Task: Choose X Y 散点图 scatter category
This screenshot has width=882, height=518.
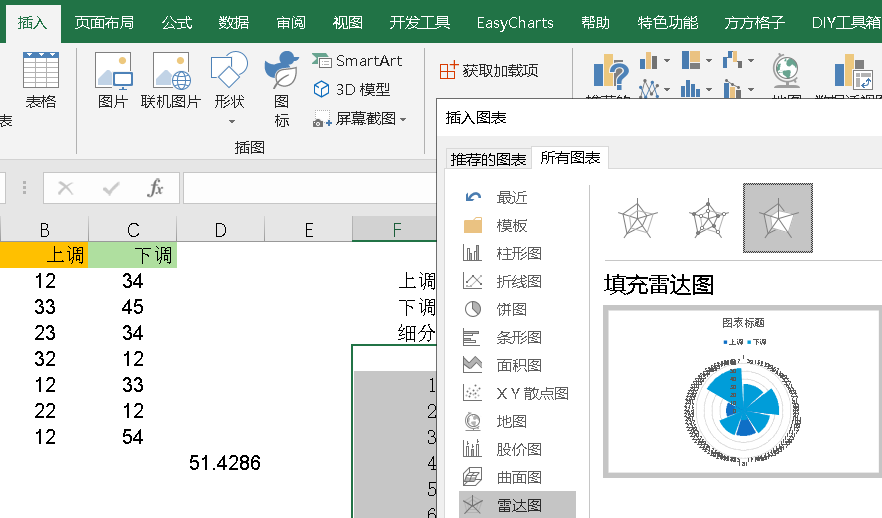Action: coord(532,394)
